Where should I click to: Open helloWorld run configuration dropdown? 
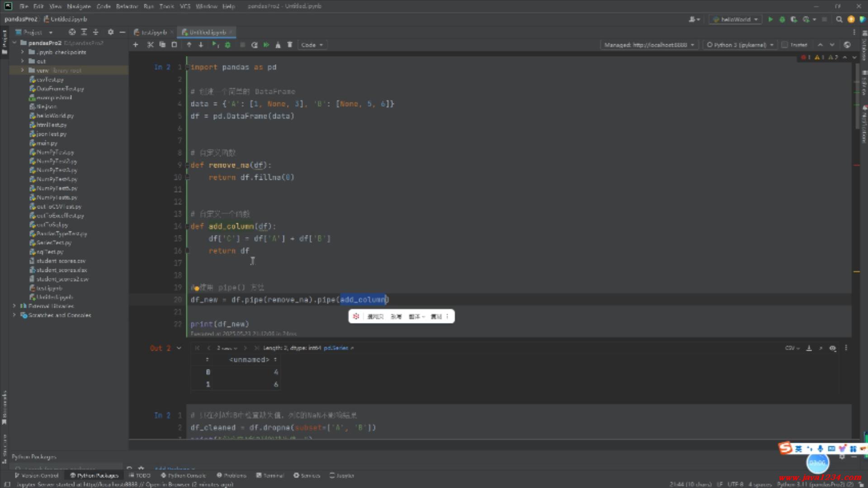[x=736, y=19]
